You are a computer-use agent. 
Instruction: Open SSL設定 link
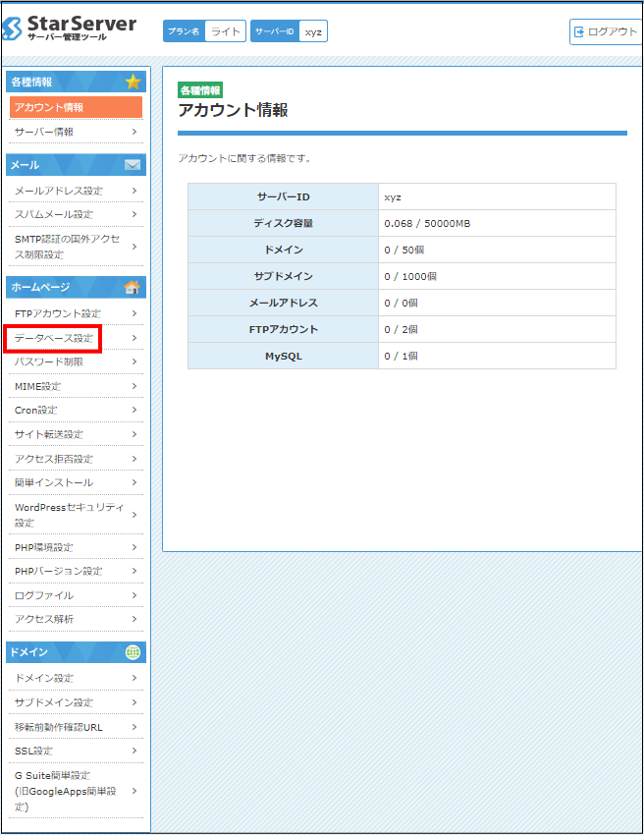(76, 751)
